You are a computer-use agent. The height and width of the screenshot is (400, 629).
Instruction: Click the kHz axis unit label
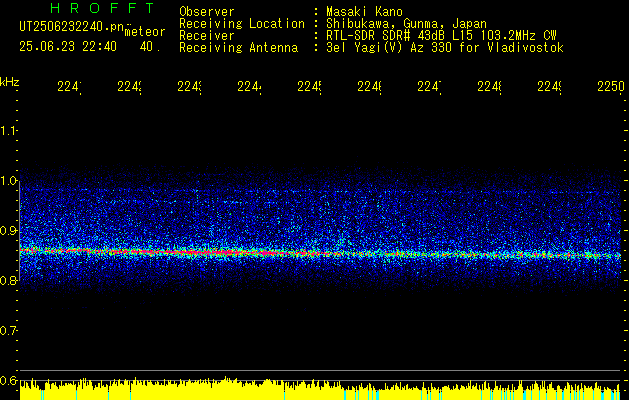10,81
